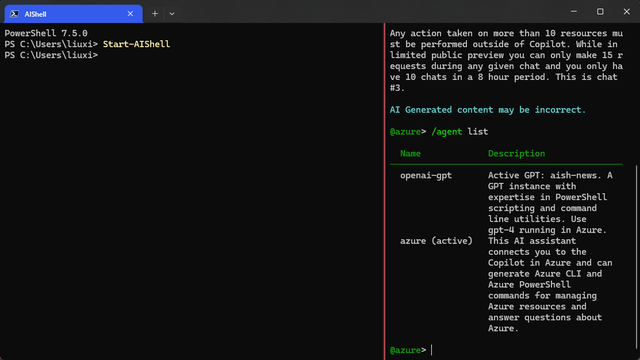Click the pane divider between shells

click(384, 191)
